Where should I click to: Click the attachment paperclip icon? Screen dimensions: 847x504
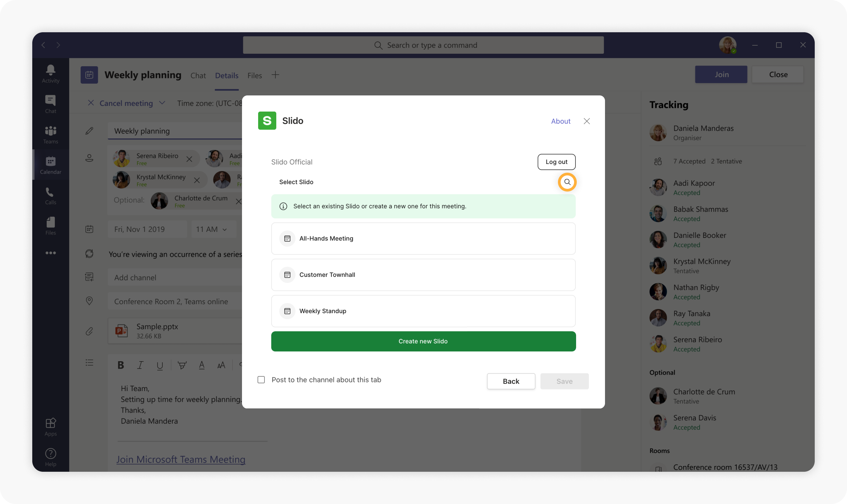89,331
